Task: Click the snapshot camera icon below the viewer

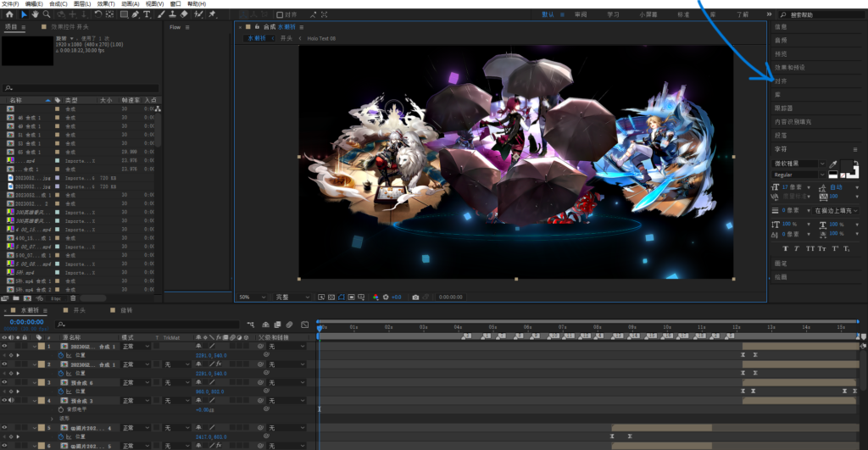Action: coord(415,297)
